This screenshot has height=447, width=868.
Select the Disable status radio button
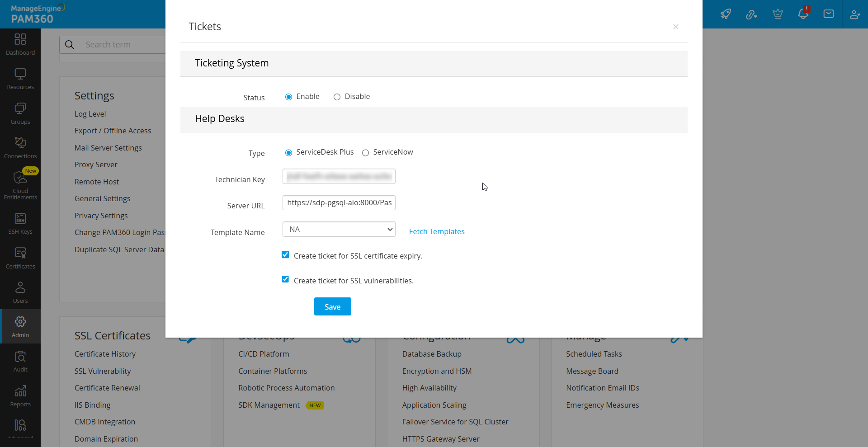(x=337, y=97)
